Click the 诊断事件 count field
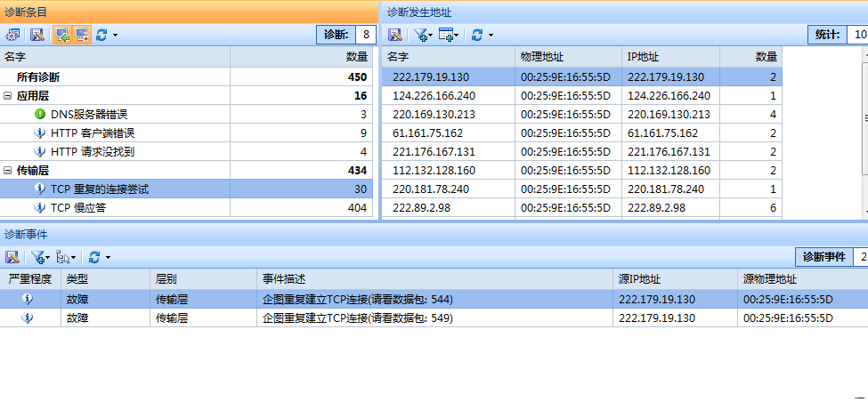The height and width of the screenshot is (402, 868). click(x=861, y=257)
